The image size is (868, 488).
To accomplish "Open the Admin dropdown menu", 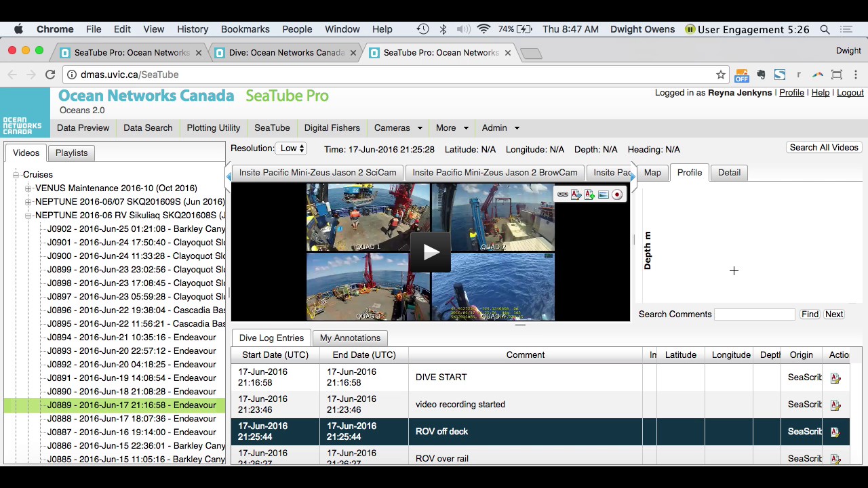I will coord(500,127).
